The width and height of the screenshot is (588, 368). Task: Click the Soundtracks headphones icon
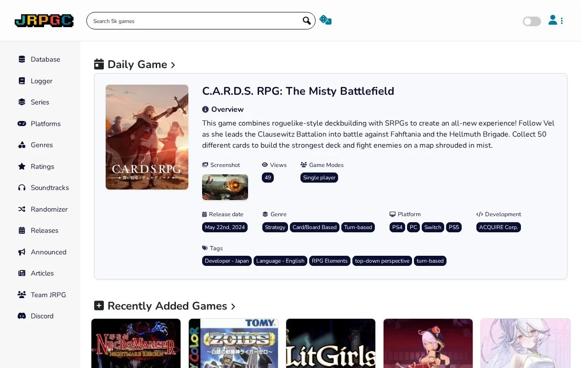click(x=22, y=188)
